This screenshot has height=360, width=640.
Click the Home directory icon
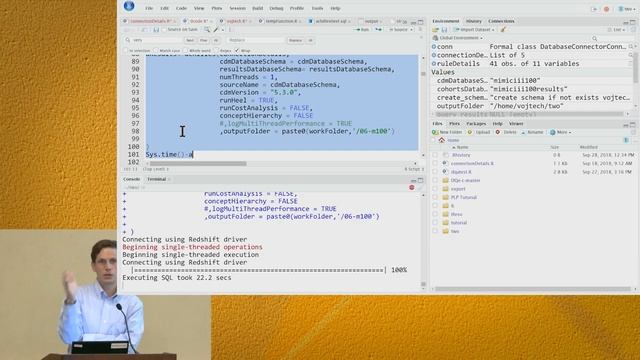pos(442,140)
